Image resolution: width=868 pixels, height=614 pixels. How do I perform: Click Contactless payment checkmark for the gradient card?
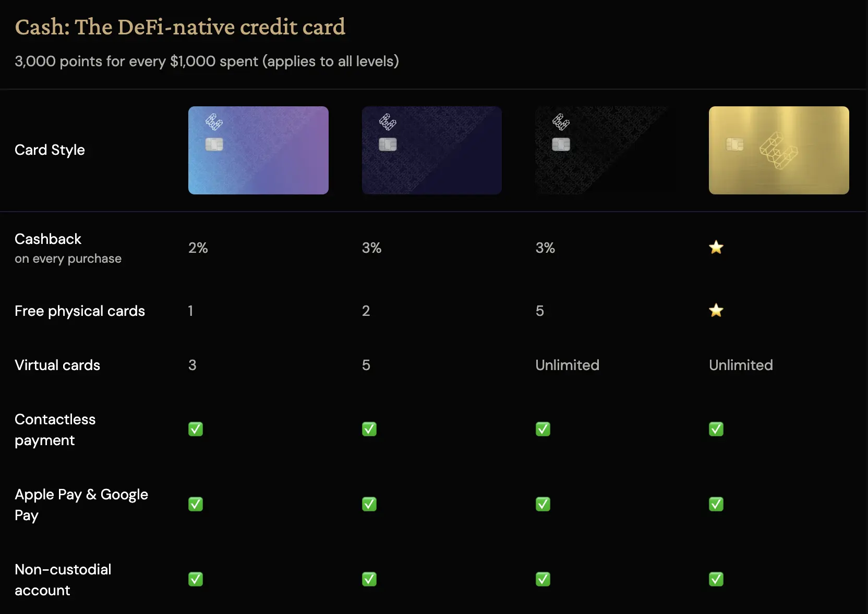(196, 429)
